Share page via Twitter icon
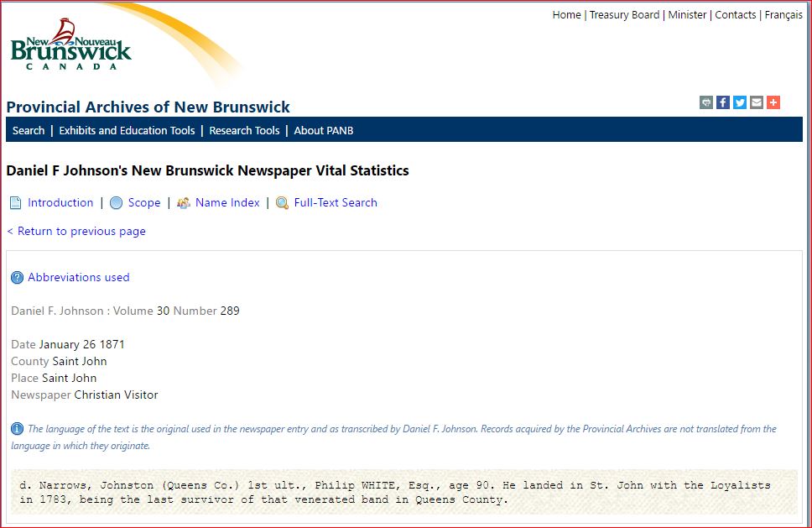812x528 pixels. 740,102
